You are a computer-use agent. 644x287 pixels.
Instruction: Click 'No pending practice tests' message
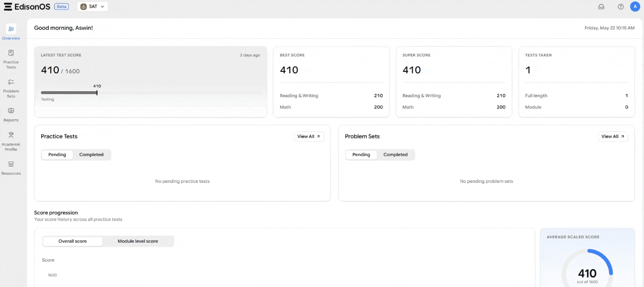[182, 181]
